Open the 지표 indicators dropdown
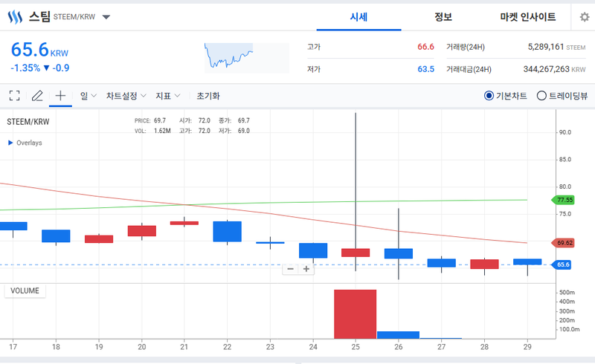This screenshot has height=364, width=595. click(168, 96)
